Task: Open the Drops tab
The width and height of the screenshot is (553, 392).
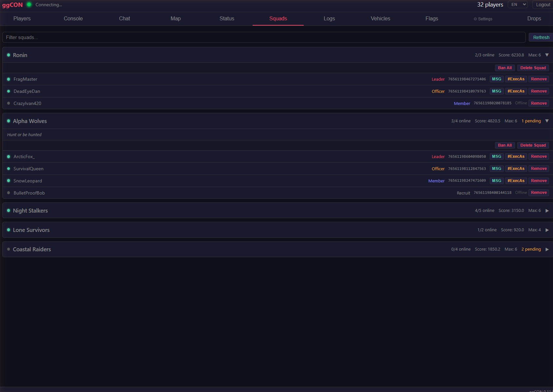Action: click(534, 19)
